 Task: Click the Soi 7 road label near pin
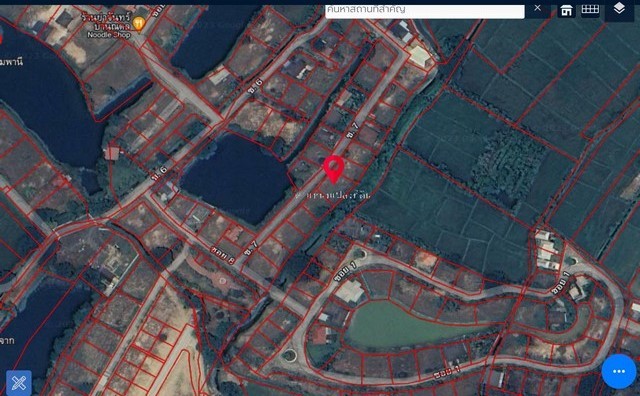(x=353, y=130)
